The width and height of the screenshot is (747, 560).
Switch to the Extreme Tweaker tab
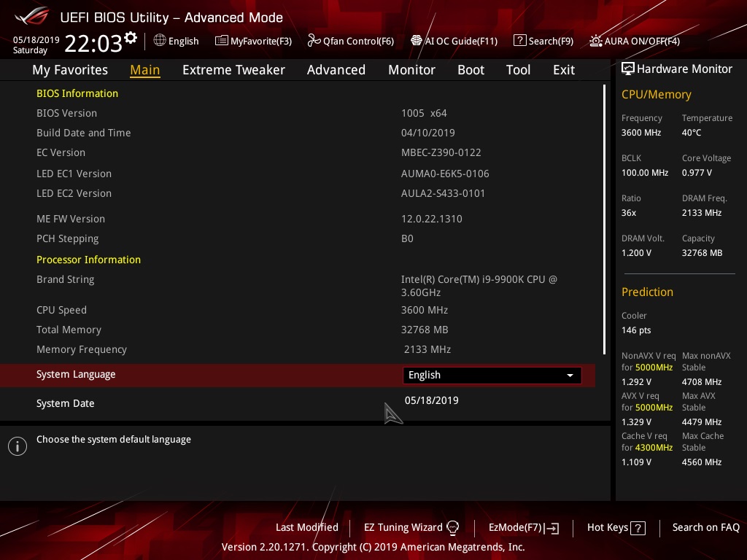pyautogui.click(x=233, y=70)
